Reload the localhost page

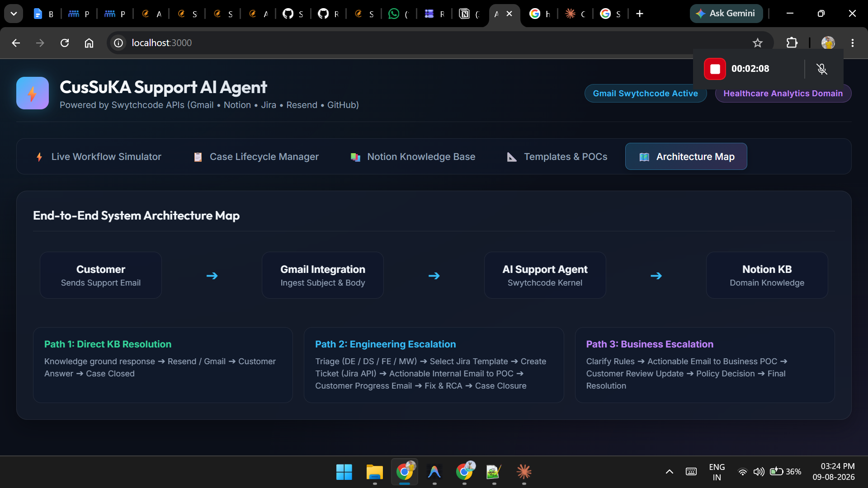(65, 43)
